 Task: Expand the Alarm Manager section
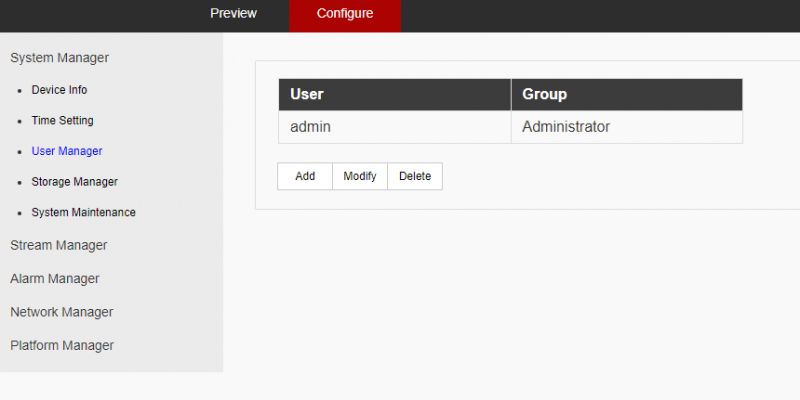click(54, 279)
